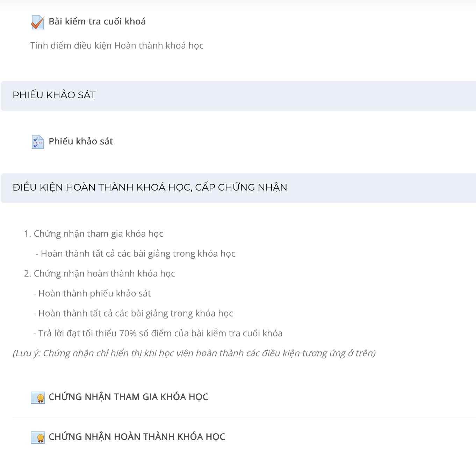Collapse the ĐIỀU KIỆN HOÀN THÀNH KHOÁ HỌC header
Screen dimensions: 476x472
point(238,188)
